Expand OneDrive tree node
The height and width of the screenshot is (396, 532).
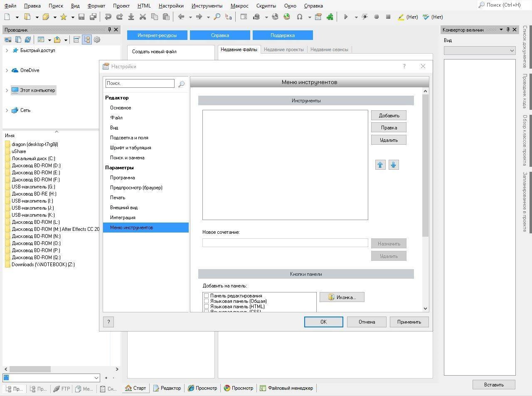(7, 70)
